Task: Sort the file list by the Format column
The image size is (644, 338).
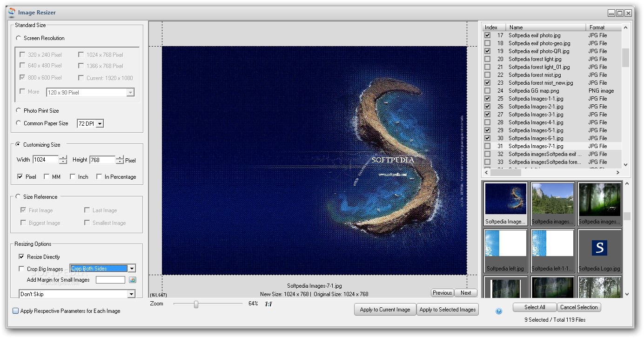Action: tap(603, 27)
